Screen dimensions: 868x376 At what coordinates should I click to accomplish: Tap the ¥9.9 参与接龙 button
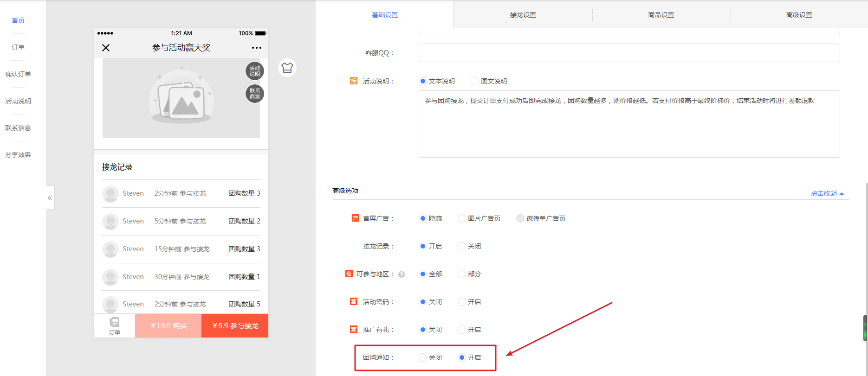tap(235, 325)
